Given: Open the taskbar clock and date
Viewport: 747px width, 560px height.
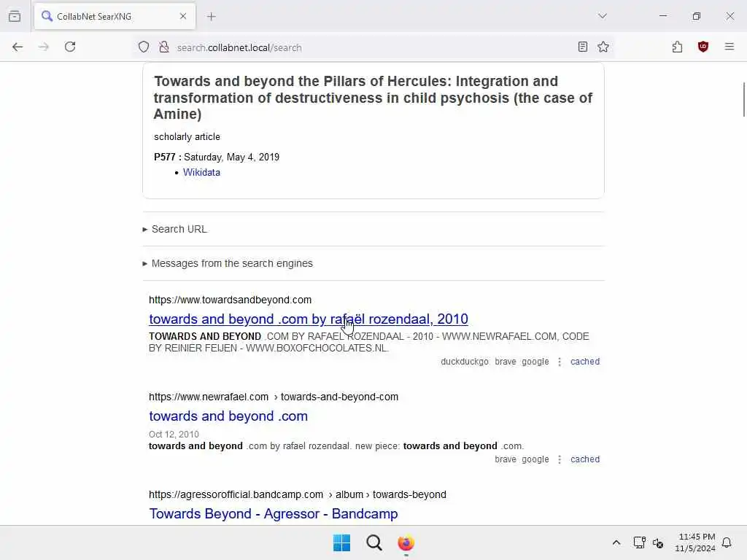Looking at the screenshot, I should tap(695, 542).
